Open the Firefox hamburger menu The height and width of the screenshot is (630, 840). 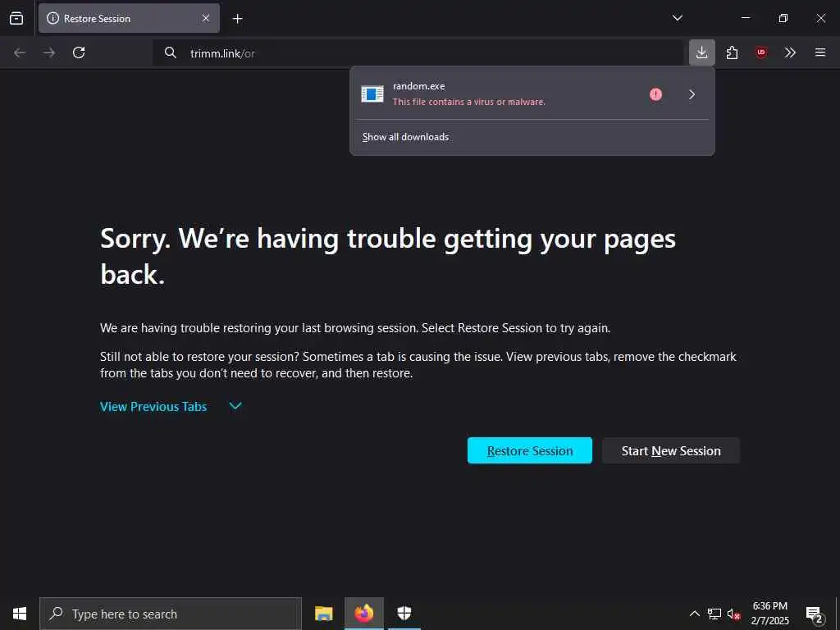coord(820,52)
